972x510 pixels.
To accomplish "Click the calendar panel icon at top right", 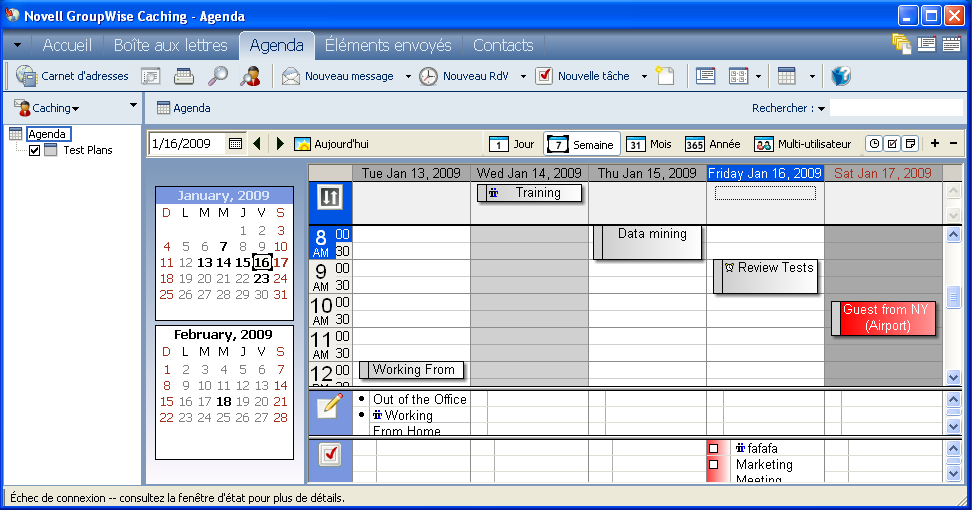I will tap(952, 43).
